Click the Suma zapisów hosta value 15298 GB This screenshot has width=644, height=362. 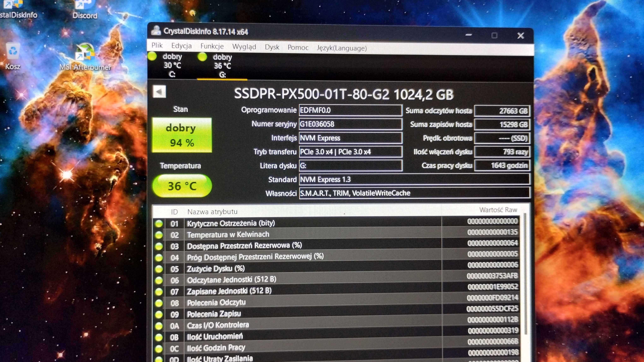(502, 124)
